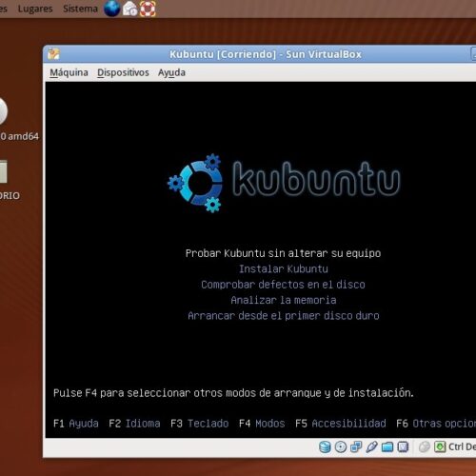This screenshot has width=476, height=476.
Task: Click the mouse integration indicator icon
Action: click(x=425, y=446)
